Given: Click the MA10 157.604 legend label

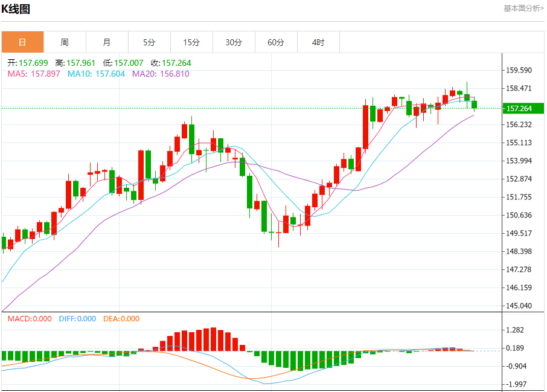Looking at the screenshot, I should click(96, 74).
